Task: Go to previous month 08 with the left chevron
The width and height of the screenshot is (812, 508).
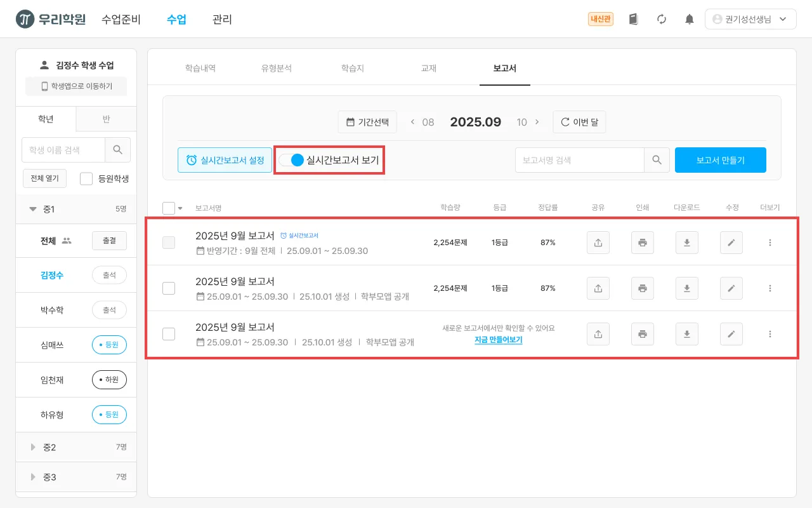Action: tap(413, 122)
